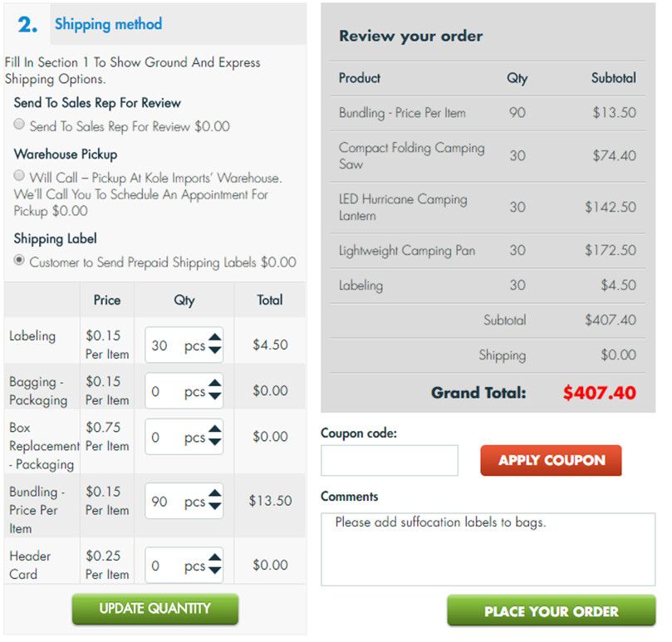Screen dimensions: 672x642
Task: Select Customer to Send Prepaid Shipping Labels
Action: pyautogui.click(x=19, y=260)
